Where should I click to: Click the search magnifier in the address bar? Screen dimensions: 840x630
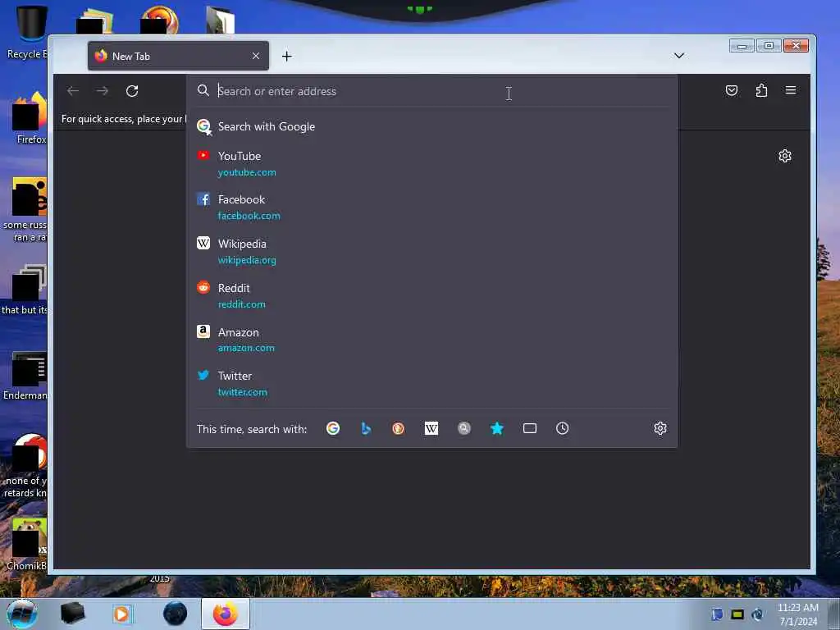[203, 90]
